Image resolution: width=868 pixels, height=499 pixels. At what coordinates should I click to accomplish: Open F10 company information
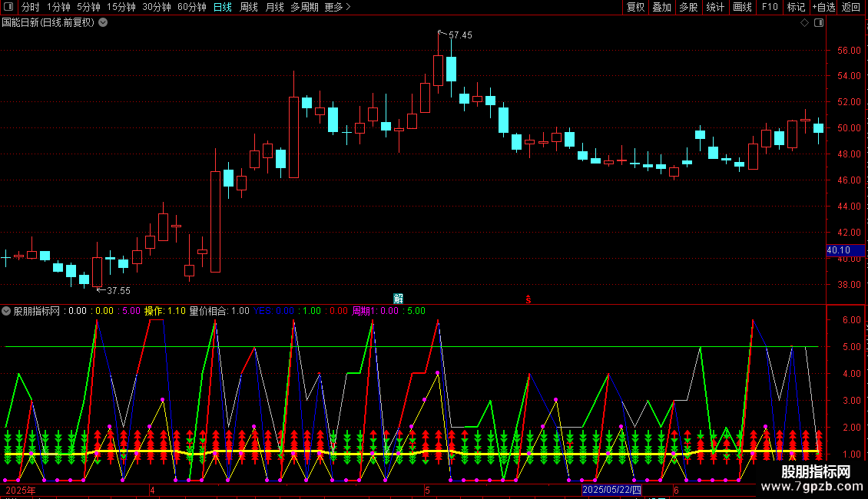coord(769,7)
